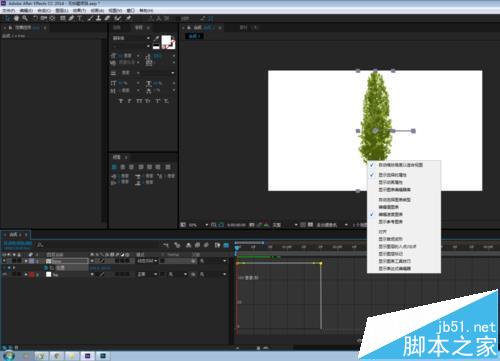
Task: Hide the bg layer's eye switch
Action: tap(4, 274)
